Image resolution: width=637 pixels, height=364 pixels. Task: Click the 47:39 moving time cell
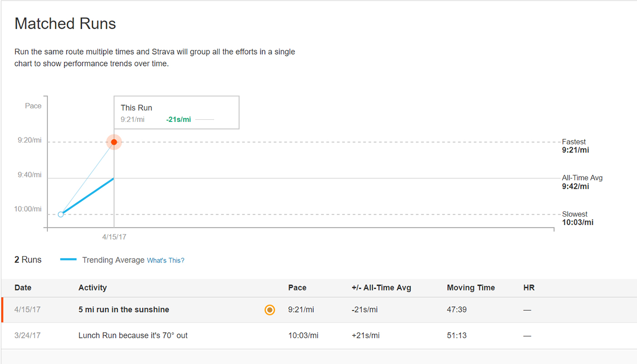point(456,309)
